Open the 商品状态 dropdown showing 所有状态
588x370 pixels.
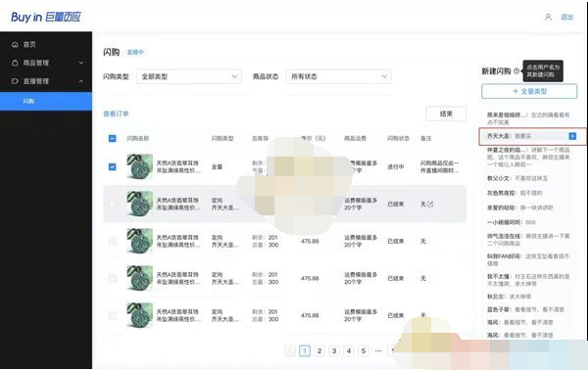pos(339,76)
